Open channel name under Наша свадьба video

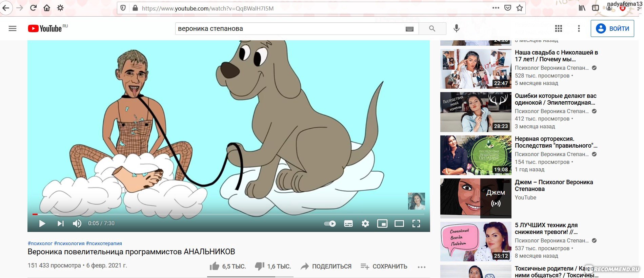click(552, 68)
